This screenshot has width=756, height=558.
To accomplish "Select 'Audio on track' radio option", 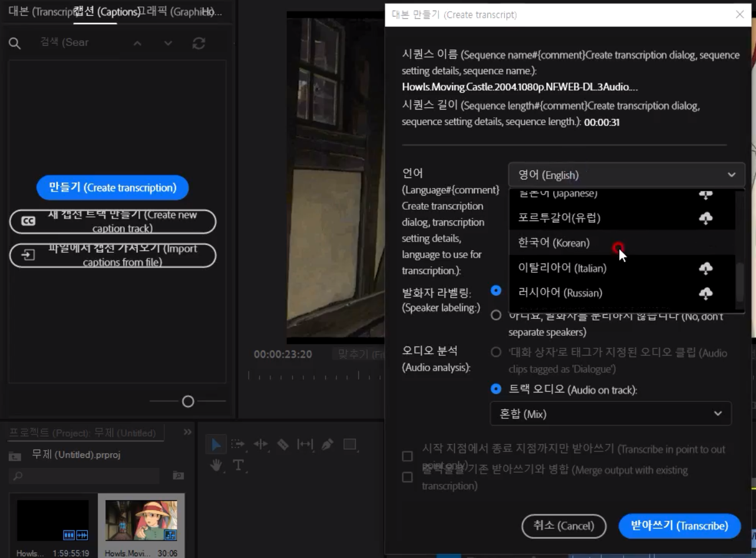I will tap(496, 389).
